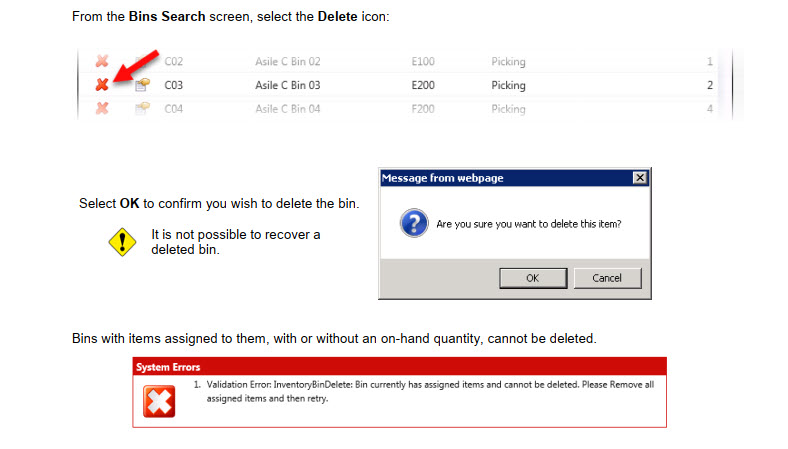Click the faded Delete icon for bin C04
Image resolution: width=788 pixels, height=449 pixels.
tap(102, 108)
